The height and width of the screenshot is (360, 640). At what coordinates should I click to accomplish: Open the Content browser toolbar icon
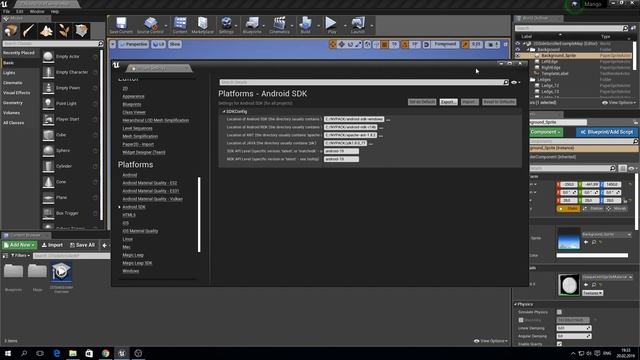(180, 25)
